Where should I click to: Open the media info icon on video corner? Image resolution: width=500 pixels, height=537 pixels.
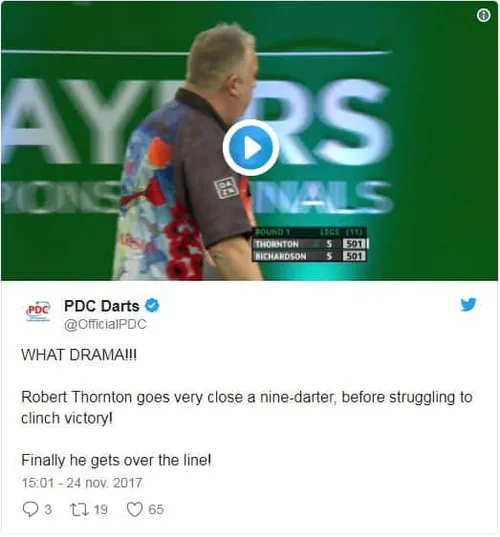(x=484, y=15)
